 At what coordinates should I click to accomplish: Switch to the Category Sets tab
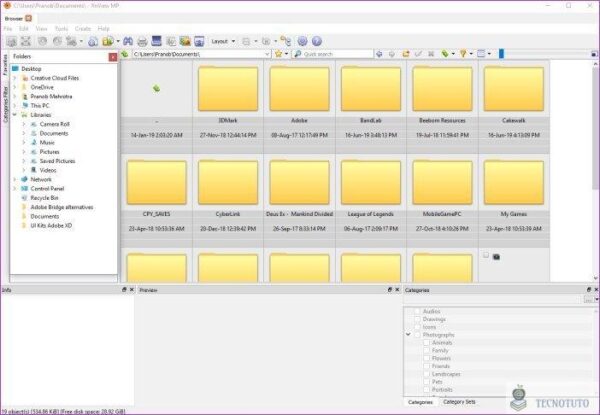pyautogui.click(x=459, y=402)
